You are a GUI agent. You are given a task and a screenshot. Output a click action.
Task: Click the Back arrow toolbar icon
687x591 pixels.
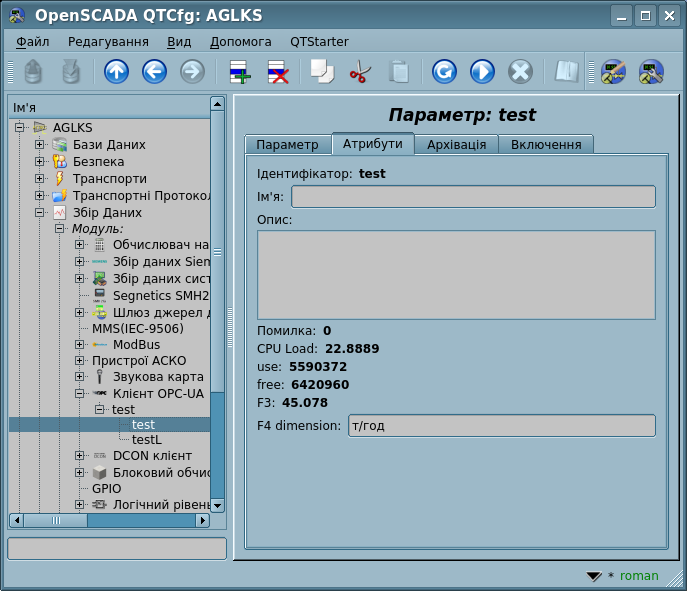[x=154, y=72]
